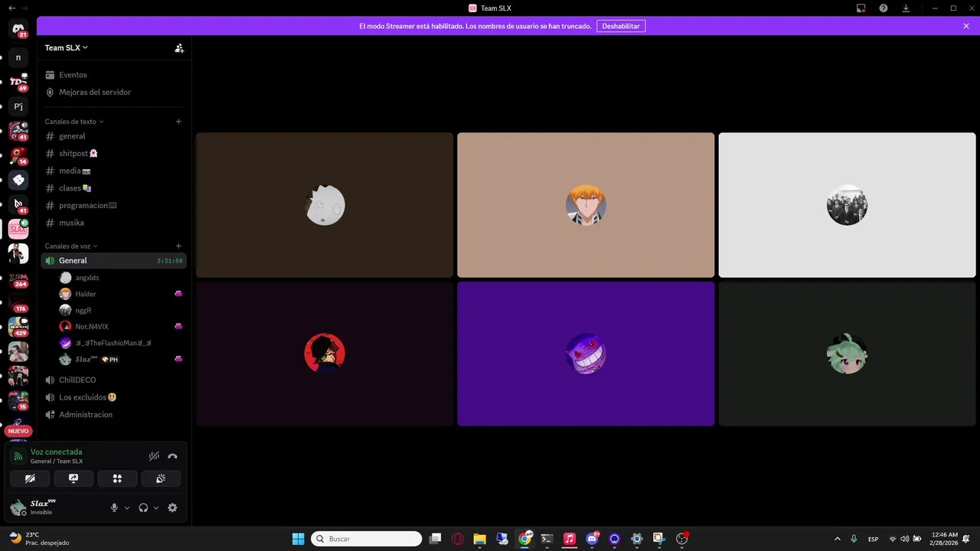Join the ChillDECO voice channel

[x=113, y=380]
